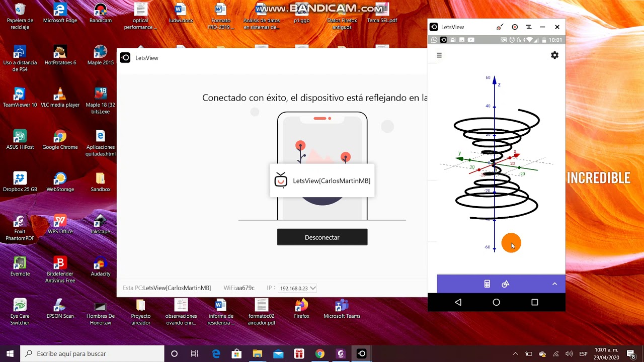Start screen recording in LetsView mirror window

click(515, 27)
